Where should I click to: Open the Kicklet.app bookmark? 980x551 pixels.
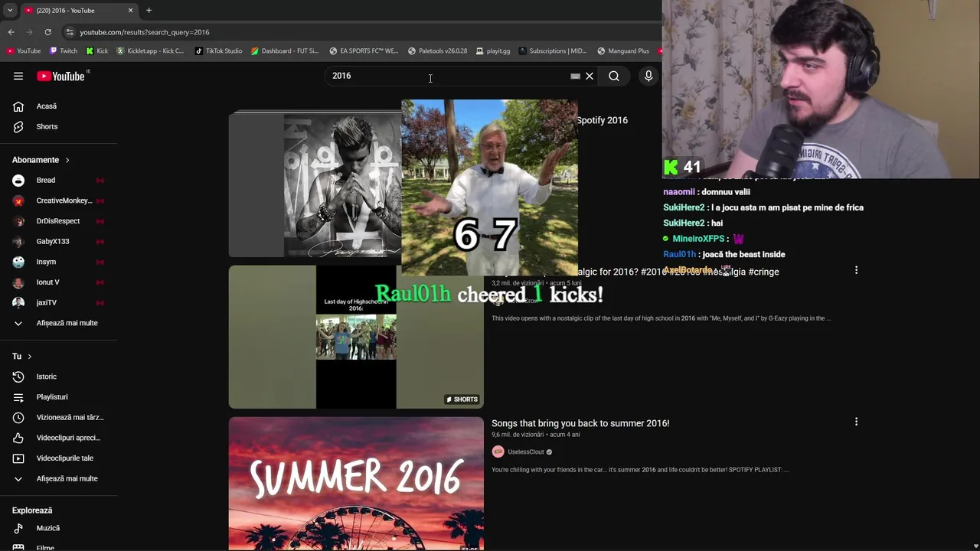(151, 51)
